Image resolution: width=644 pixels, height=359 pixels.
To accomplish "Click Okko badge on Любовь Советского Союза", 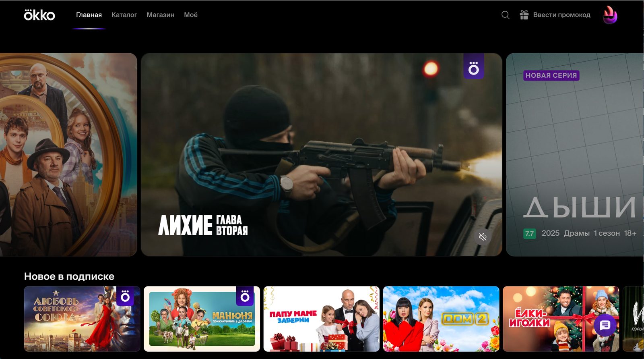I will pos(125,297).
